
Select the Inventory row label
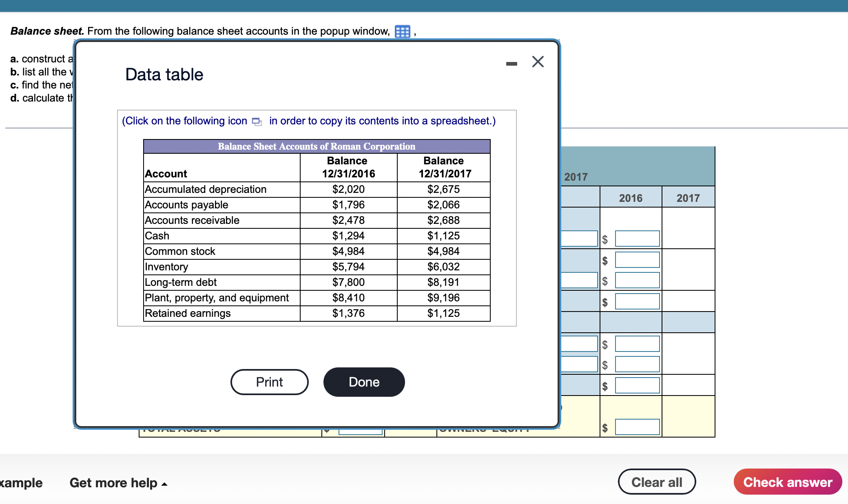166,267
